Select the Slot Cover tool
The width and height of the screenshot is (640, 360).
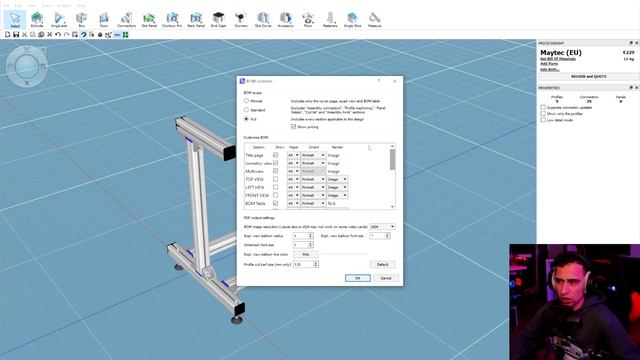point(263,19)
